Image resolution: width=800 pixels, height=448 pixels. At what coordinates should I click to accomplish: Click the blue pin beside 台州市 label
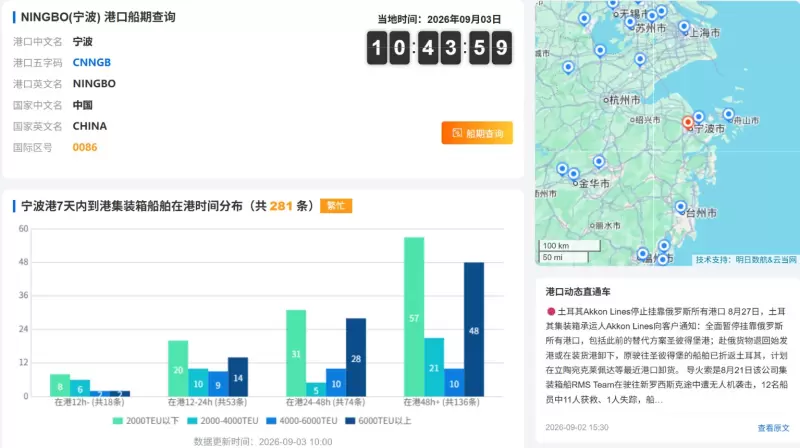coord(681,207)
